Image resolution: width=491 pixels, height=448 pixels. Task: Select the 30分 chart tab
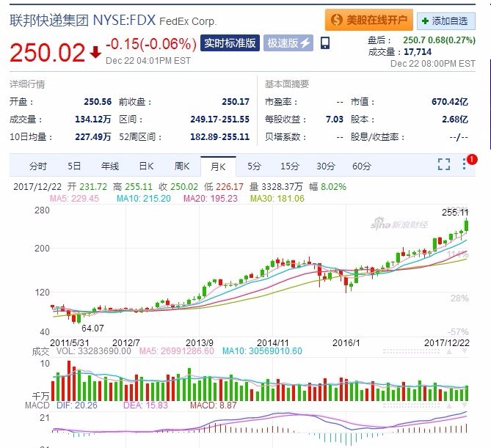[x=326, y=166]
